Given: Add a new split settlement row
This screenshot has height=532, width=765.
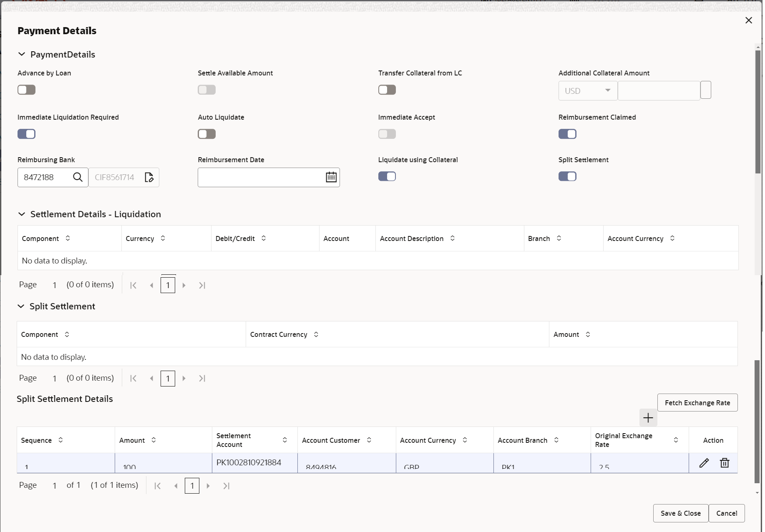Looking at the screenshot, I should [x=648, y=418].
